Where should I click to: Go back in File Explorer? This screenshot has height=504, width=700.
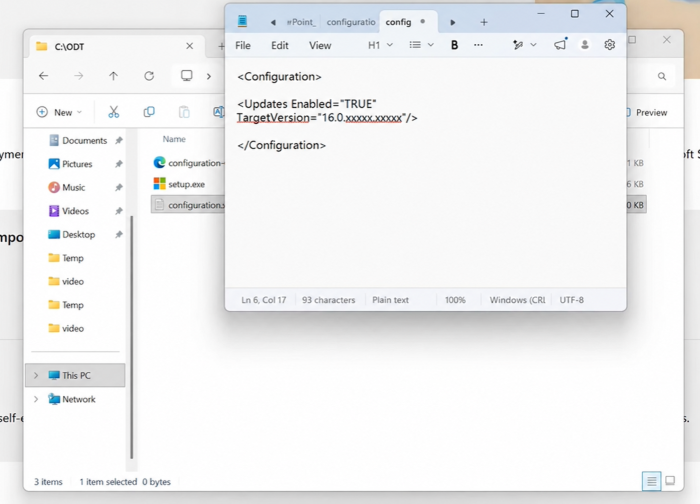pos(43,76)
